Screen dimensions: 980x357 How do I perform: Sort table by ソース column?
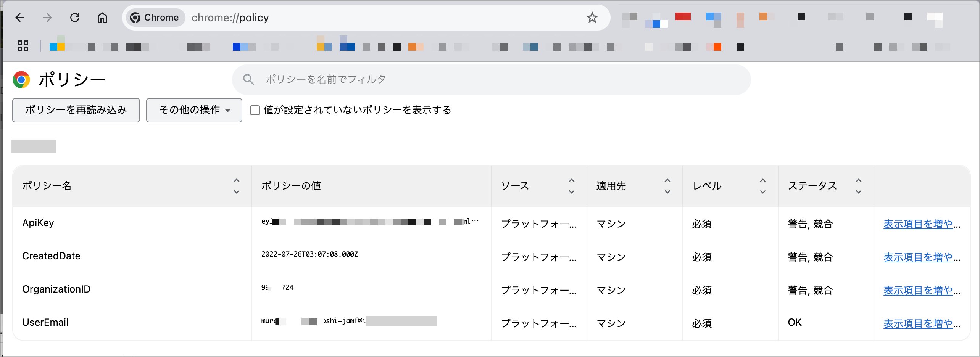coord(572,186)
